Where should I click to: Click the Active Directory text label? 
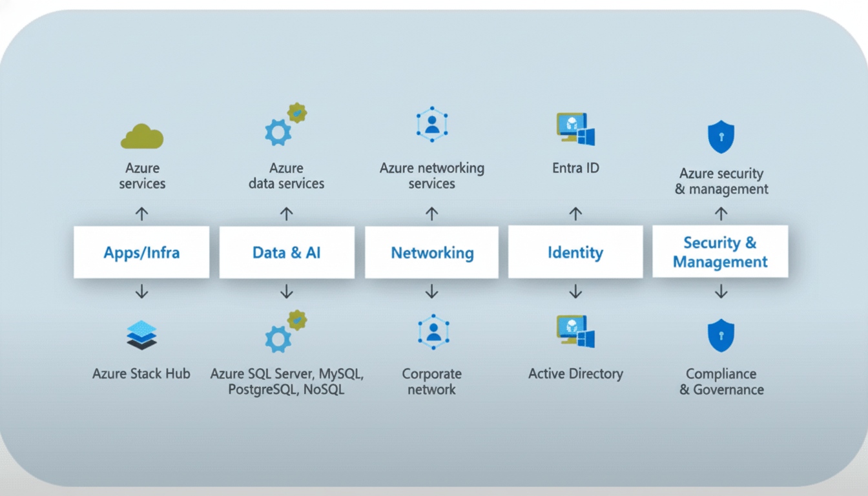[575, 374]
